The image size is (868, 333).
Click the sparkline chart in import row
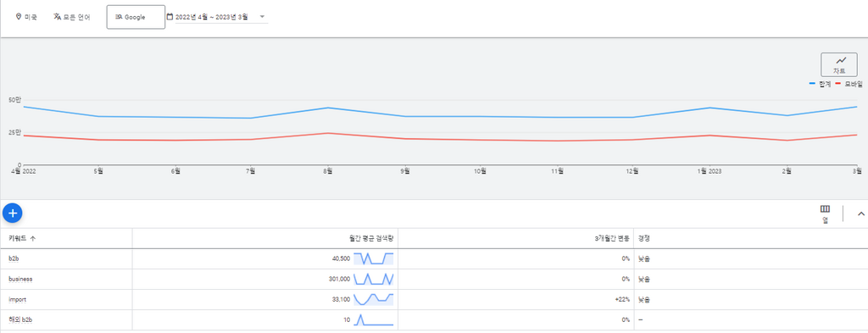[x=374, y=299]
